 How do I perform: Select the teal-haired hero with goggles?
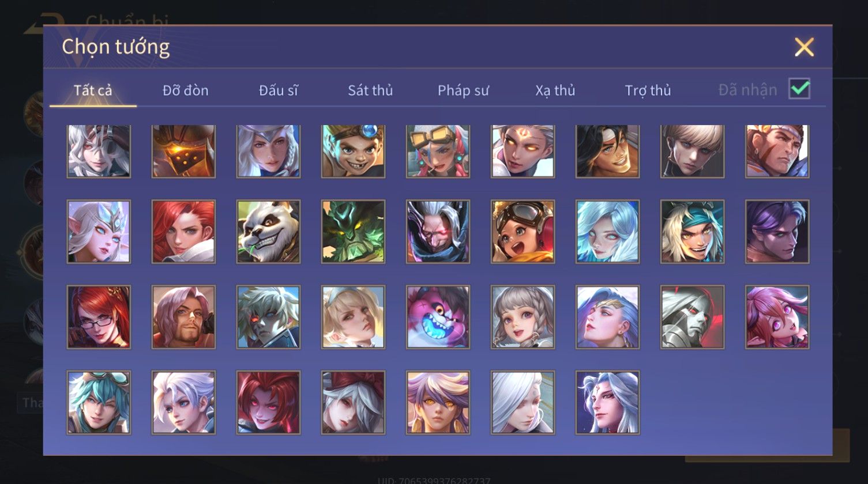pos(99,402)
